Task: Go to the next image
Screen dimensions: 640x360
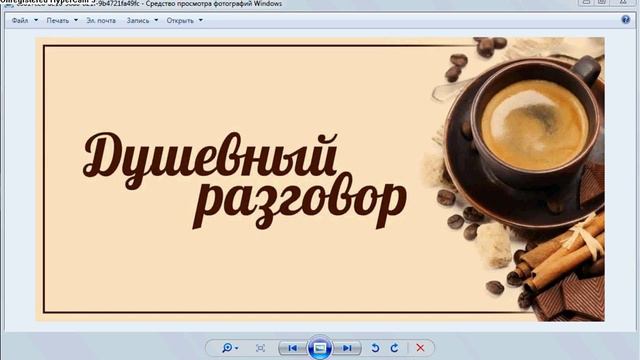Action: click(x=347, y=348)
